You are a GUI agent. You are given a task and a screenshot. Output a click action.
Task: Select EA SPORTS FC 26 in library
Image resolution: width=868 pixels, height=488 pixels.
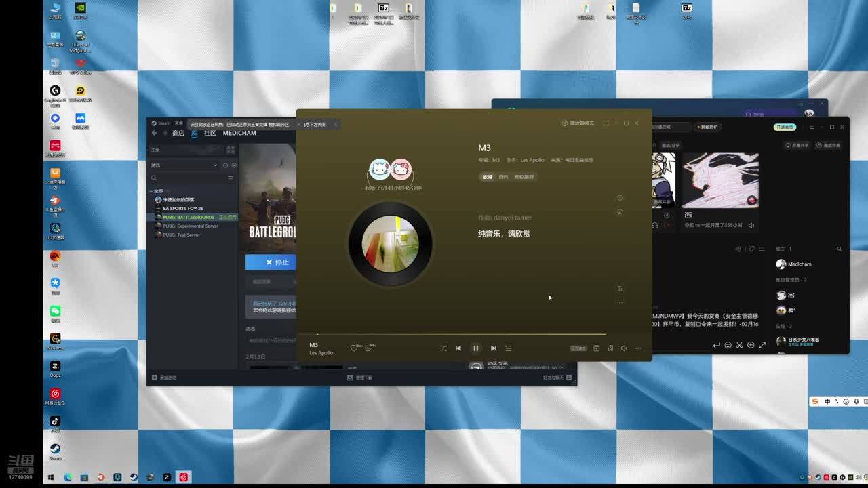[183, 209]
